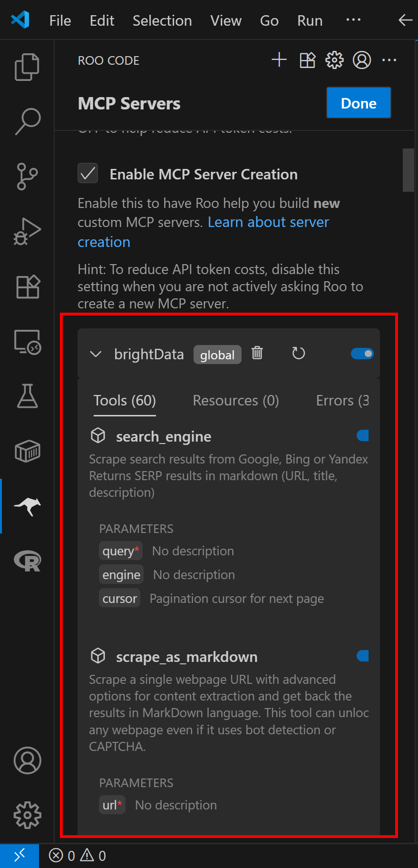This screenshot has width=418, height=868.
Task: Open the Explorer view in activity bar
Action: (x=27, y=67)
